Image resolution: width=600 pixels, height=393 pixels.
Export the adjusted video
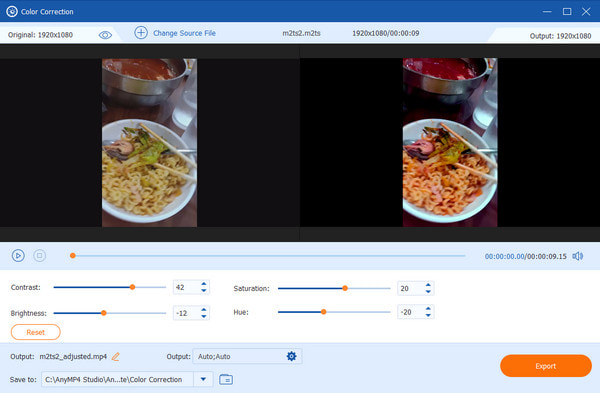(x=546, y=366)
